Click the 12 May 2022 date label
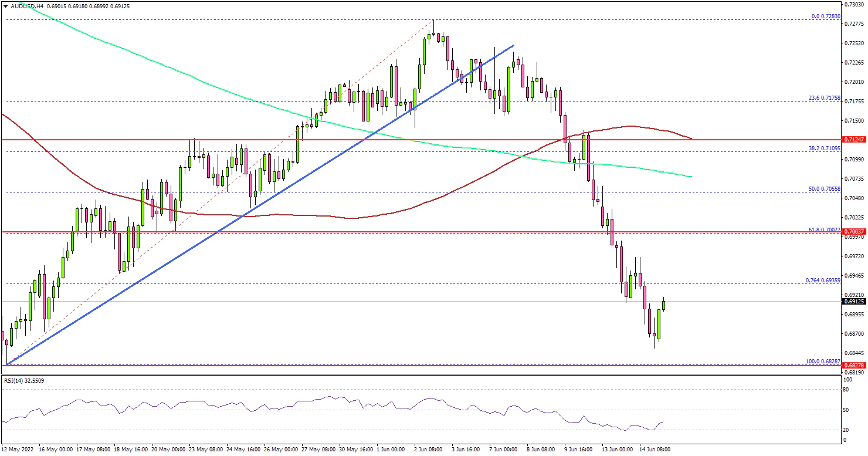The width and height of the screenshot is (868, 456). (x=19, y=449)
